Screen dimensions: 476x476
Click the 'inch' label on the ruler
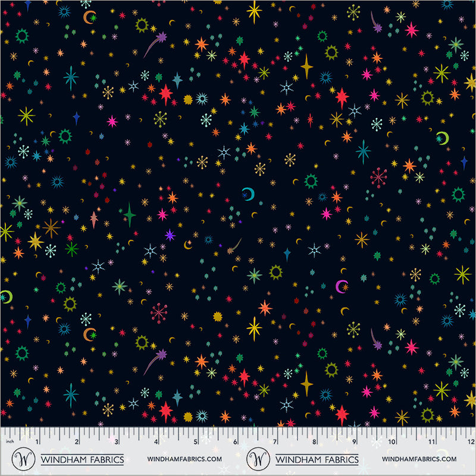(10, 441)
